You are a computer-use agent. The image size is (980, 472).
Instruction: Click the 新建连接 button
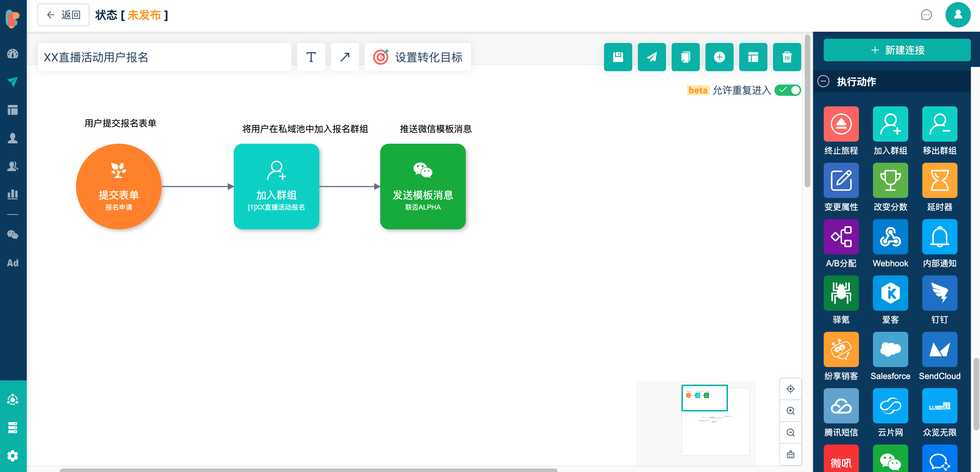897,50
